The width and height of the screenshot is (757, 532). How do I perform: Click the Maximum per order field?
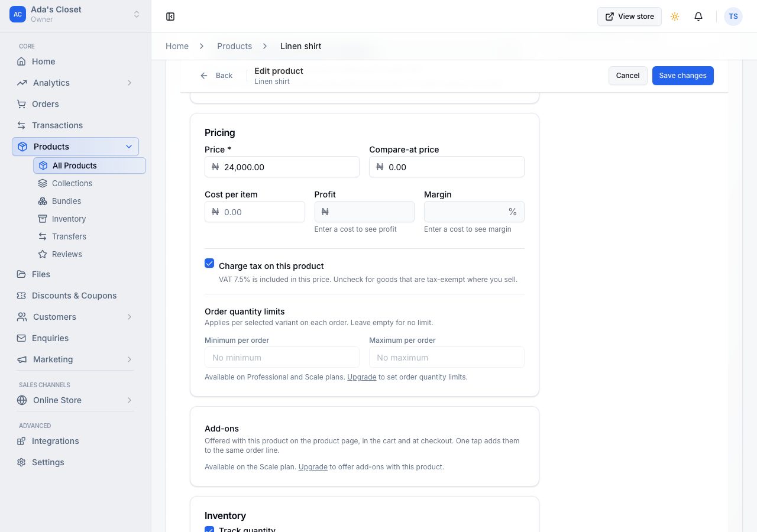pyautogui.click(x=447, y=357)
